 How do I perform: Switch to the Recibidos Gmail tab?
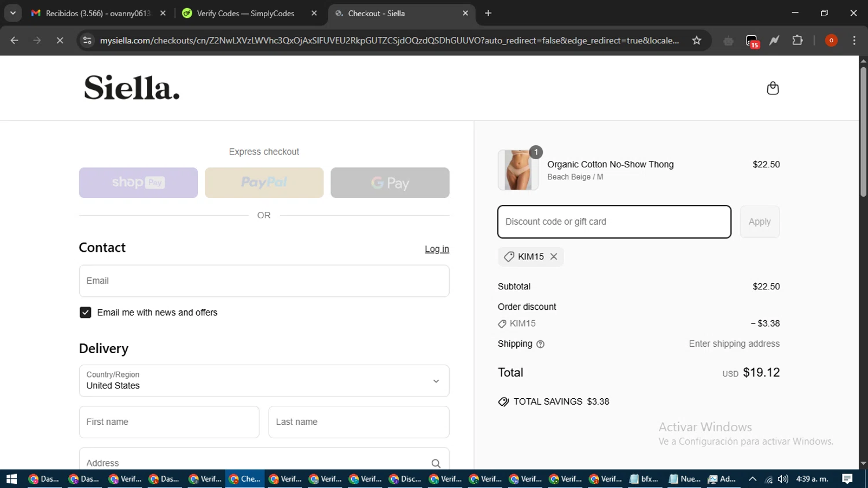(x=98, y=13)
